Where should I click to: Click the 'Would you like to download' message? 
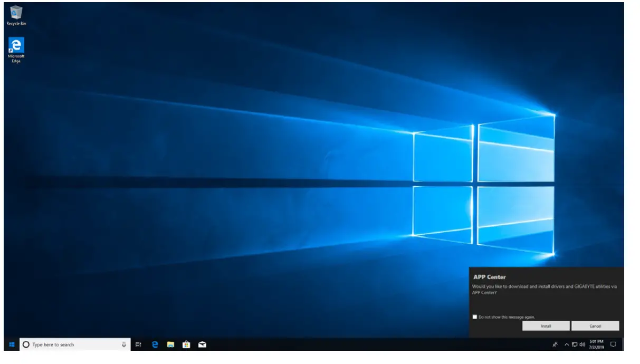[545, 290]
